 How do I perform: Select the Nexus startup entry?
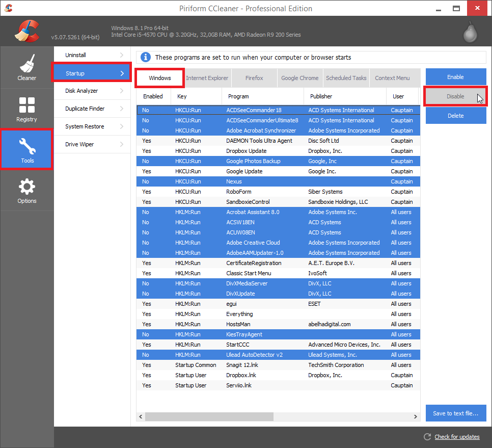coord(278,181)
